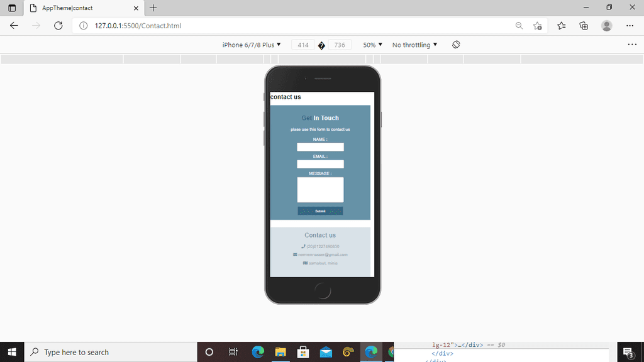Viewport: 644px width, 362px height.
Task: Restore down the browser window
Action: [x=609, y=8]
